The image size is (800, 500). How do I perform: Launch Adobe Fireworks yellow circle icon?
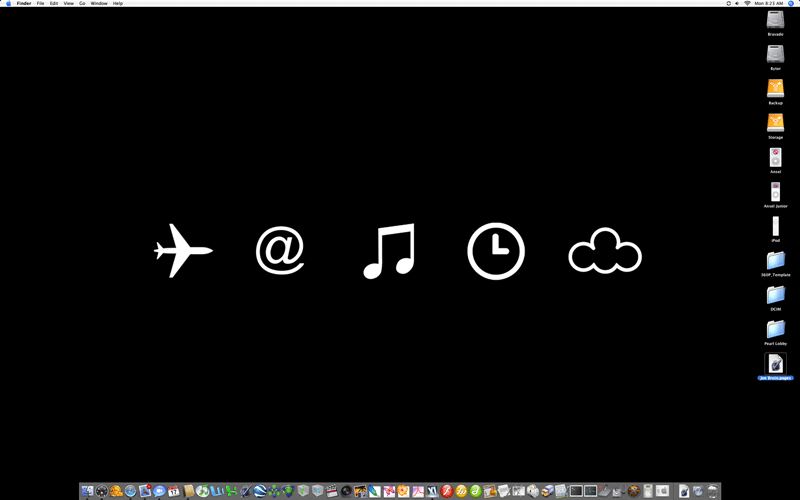coord(461,491)
